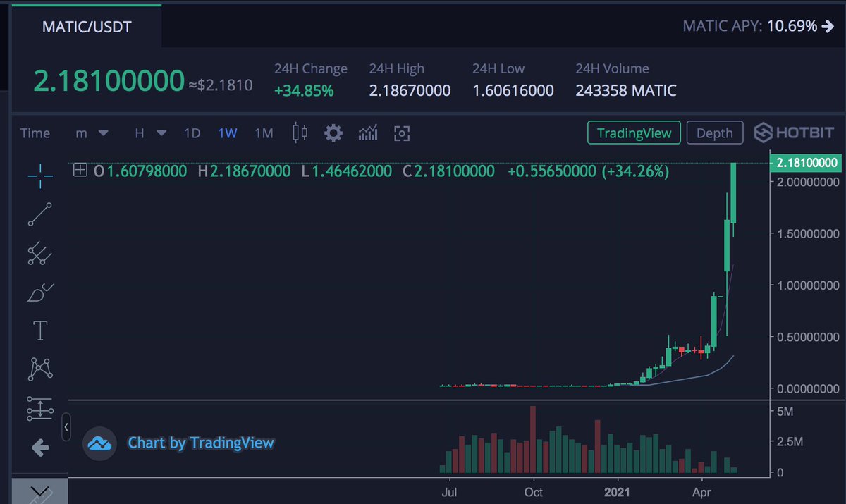The image size is (846, 504).
Task: Collapse the left toolbar side handle
Action: tap(66, 426)
